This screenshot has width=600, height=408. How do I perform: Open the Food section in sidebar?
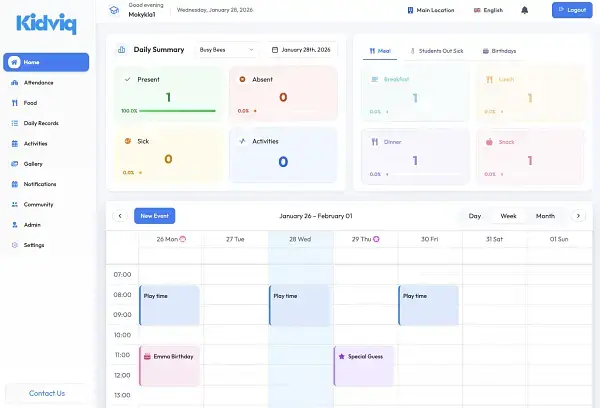click(30, 102)
